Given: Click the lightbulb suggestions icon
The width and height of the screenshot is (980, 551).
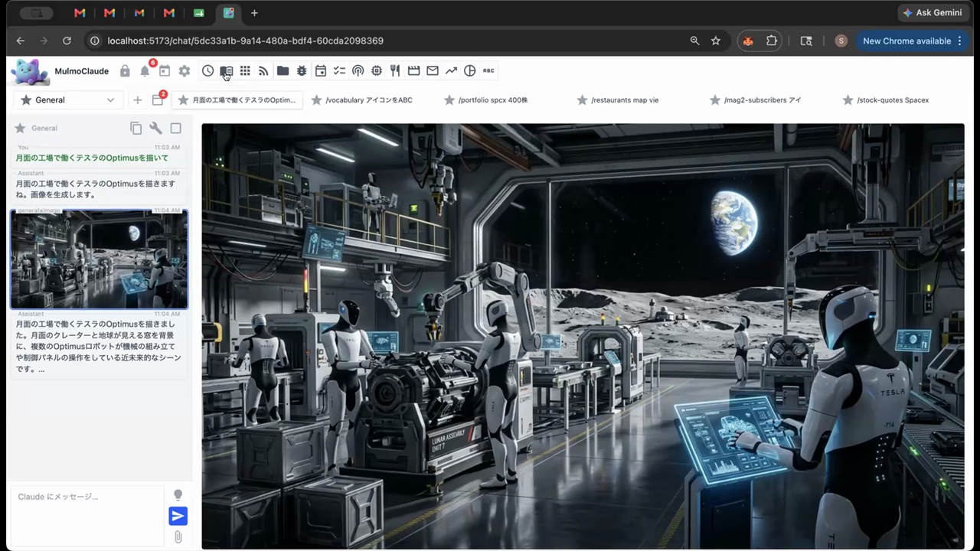Looking at the screenshot, I should point(178,495).
